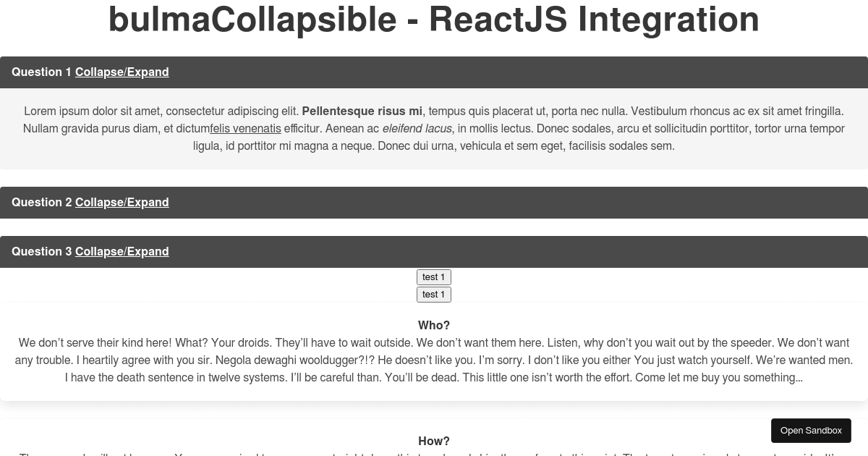This screenshot has width=868, height=456.
Task: Select the 'Question 3' header label
Action: click(x=42, y=252)
